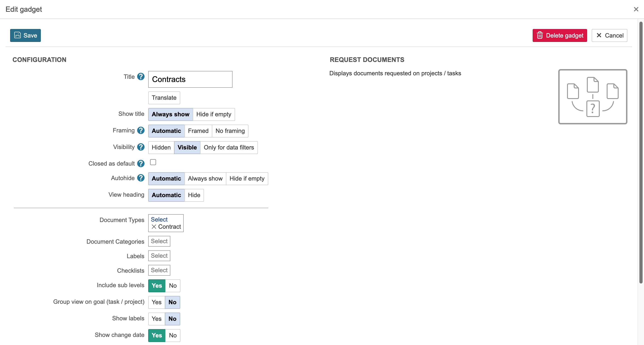This screenshot has height=345, width=644.
Task: Set Show labels to Yes
Action: (x=157, y=319)
